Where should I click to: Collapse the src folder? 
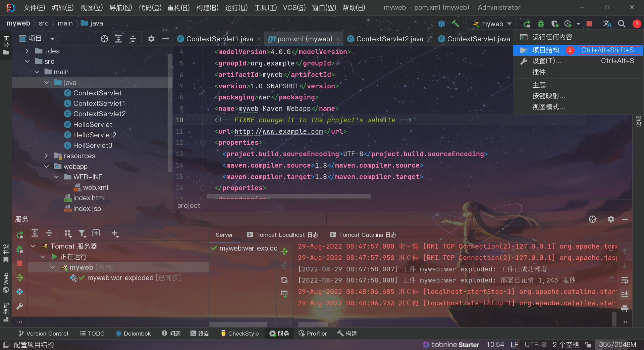point(27,61)
